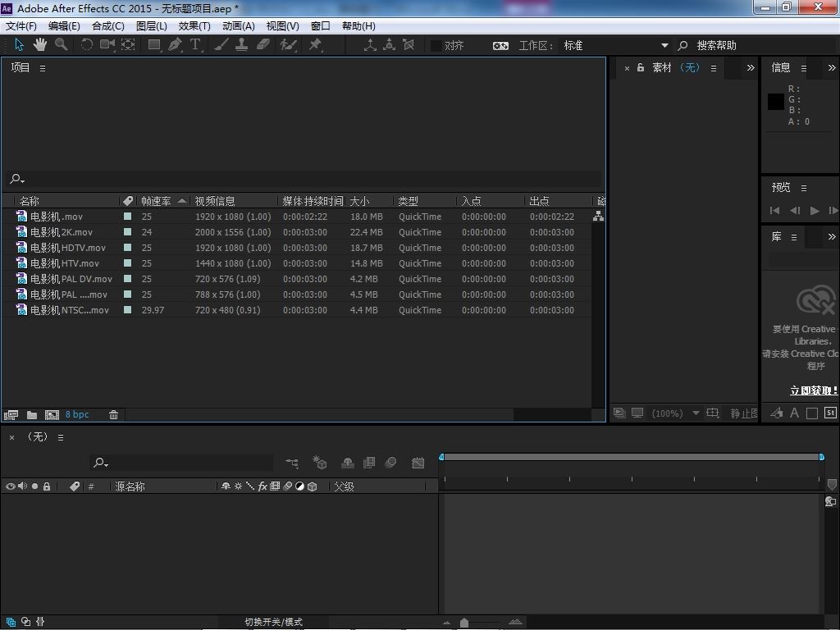Select the Selection arrow tool
Image resolution: width=840 pixels, height=630 pixels.
point(20,45)
